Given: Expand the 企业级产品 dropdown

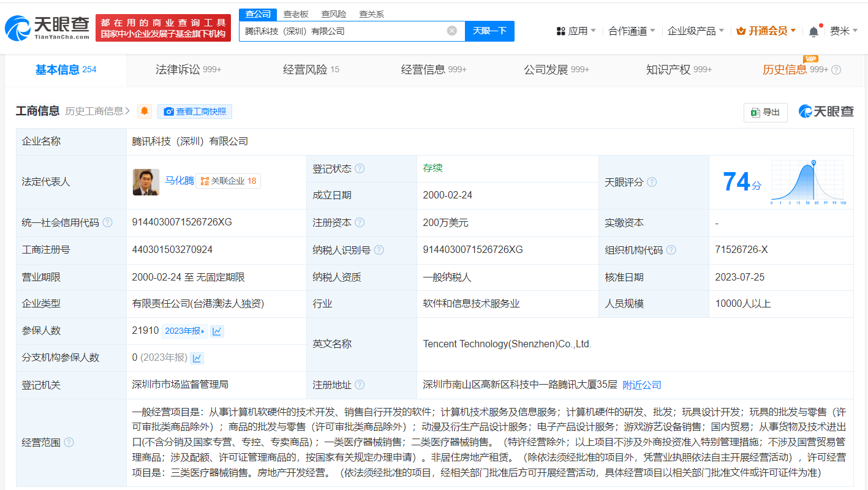Looking at the screenshot, I should click(x=695, y=31).
